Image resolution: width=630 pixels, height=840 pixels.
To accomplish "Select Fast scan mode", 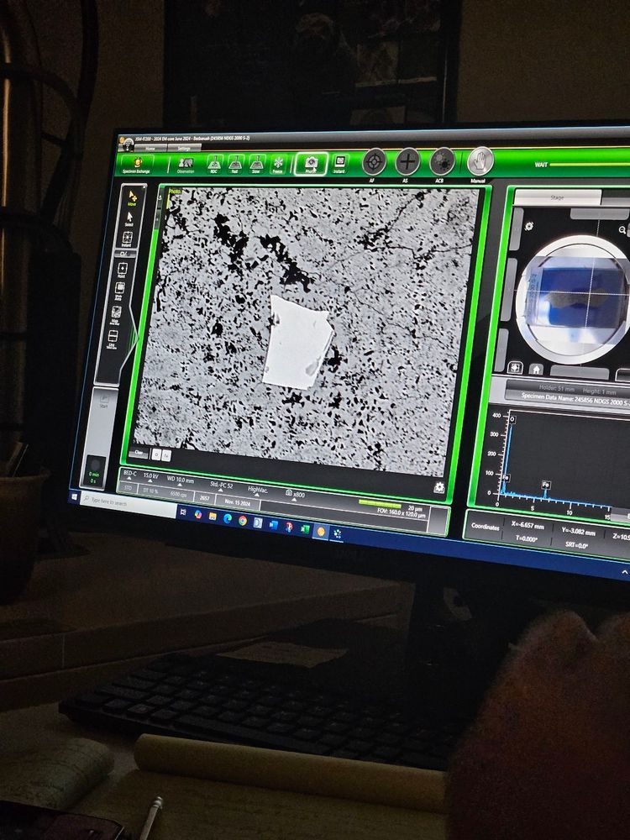I will tap(235, 165).
